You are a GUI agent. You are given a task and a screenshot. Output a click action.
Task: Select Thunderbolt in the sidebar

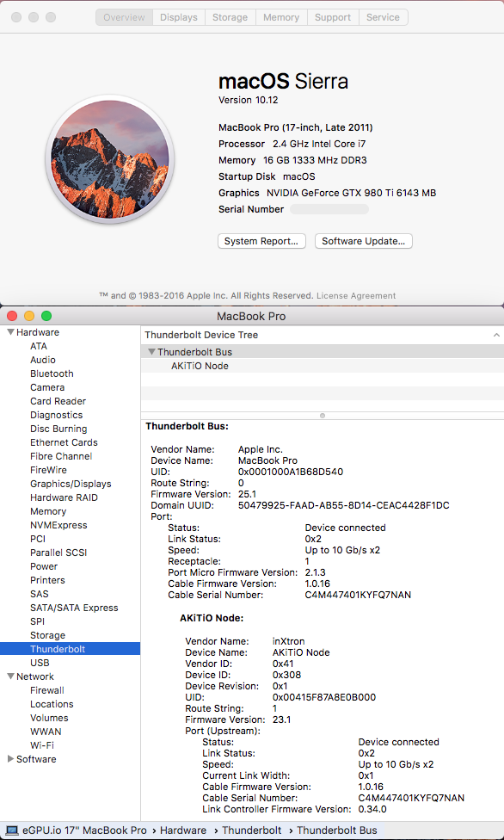[71, 649]
